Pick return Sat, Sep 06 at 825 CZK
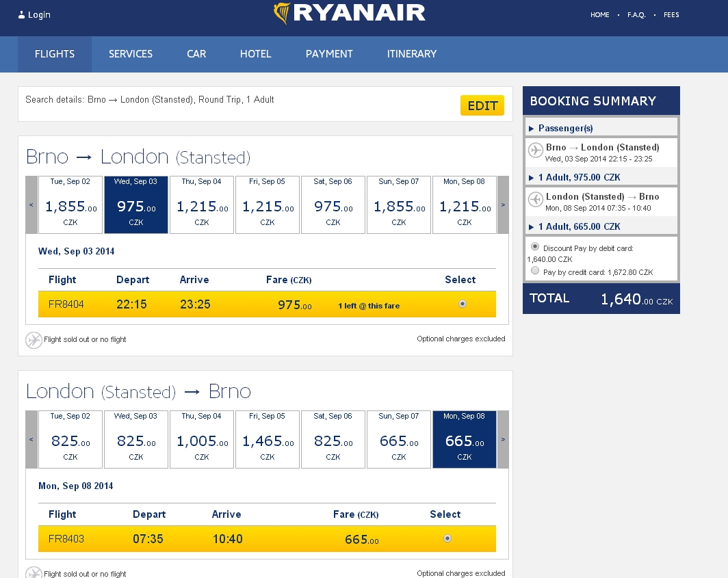Screen dimensions: 728x578 tap(333, 439)
